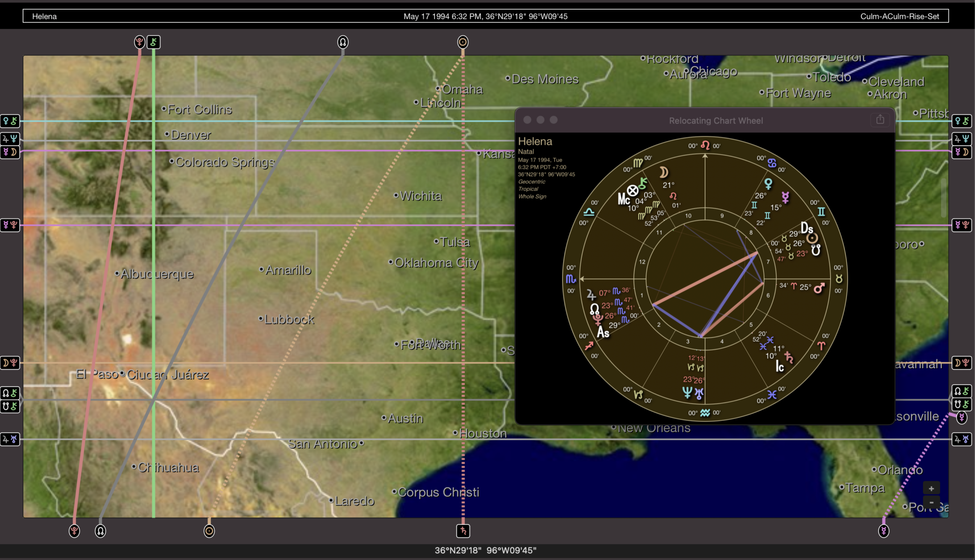Click the Mercury-Pluto paran icon on left edge
Screen dimensions: 975x560
tap(10, 226)
